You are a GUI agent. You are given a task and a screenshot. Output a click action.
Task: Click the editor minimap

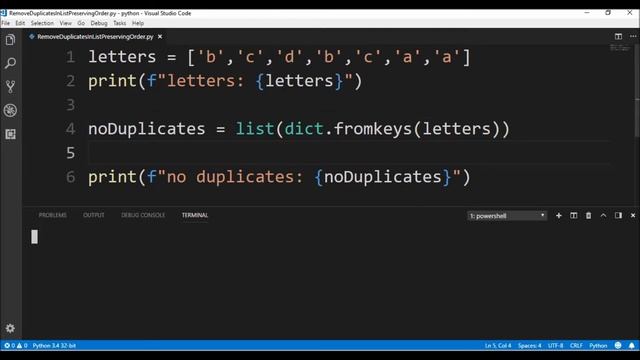620,48
